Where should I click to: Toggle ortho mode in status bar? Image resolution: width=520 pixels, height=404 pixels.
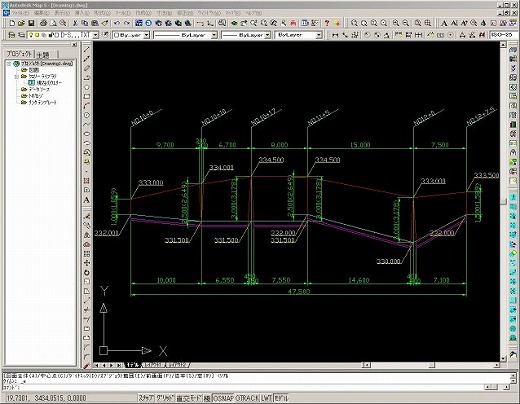189,398
